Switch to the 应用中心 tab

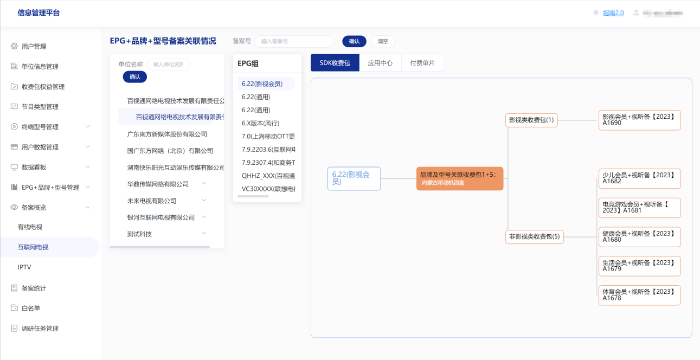coord(380,63)
